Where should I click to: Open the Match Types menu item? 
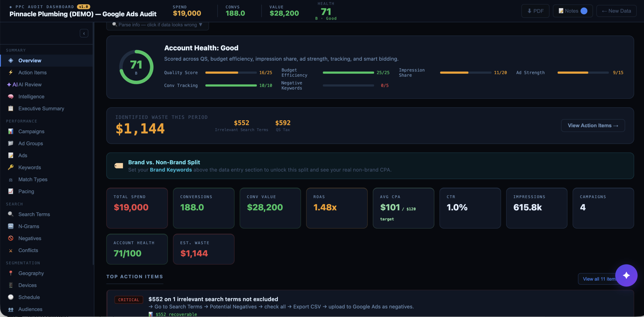(33, 179)
